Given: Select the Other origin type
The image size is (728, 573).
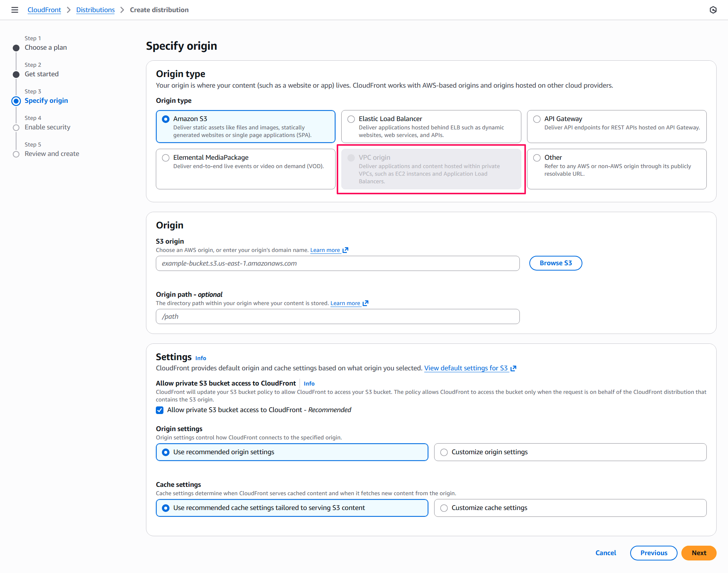Looking at the screenshot, I should click(x=537, y=158).
